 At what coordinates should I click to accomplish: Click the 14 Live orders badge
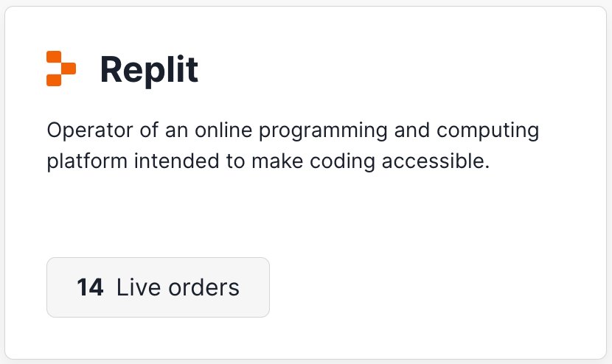click(x=158, y=287)
